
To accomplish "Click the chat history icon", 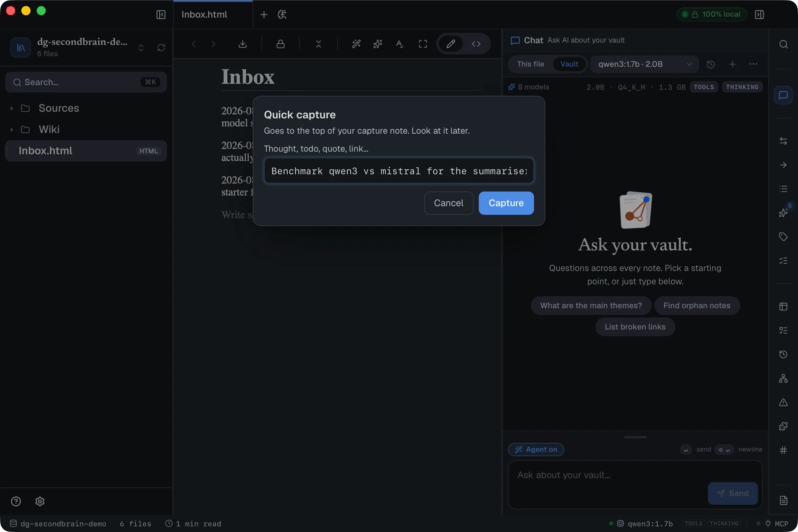I will (x=711, y=64).
